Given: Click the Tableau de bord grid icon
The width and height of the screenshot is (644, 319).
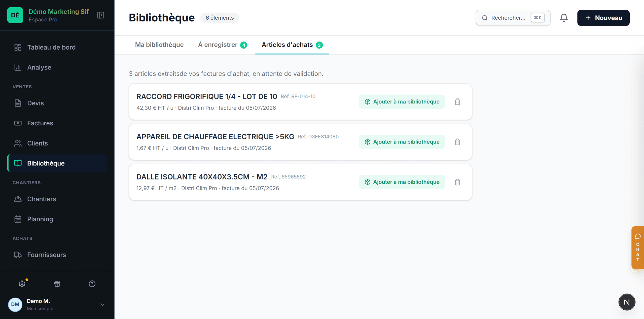Looking at the screenshot, I should [18, 47].
